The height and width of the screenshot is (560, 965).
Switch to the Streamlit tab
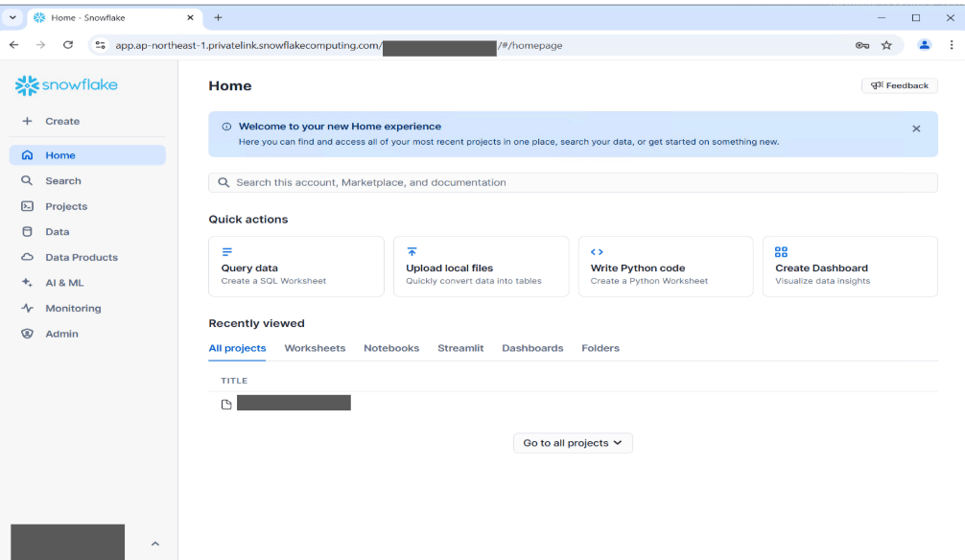click(x=460, y=348)
